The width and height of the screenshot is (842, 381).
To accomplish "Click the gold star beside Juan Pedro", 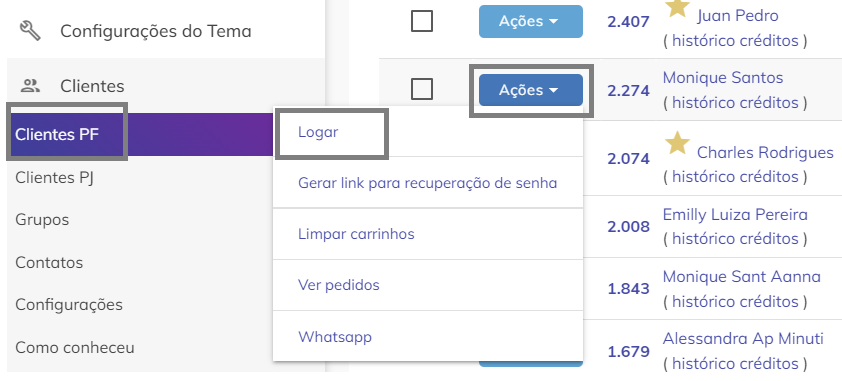I will point(677,8).
